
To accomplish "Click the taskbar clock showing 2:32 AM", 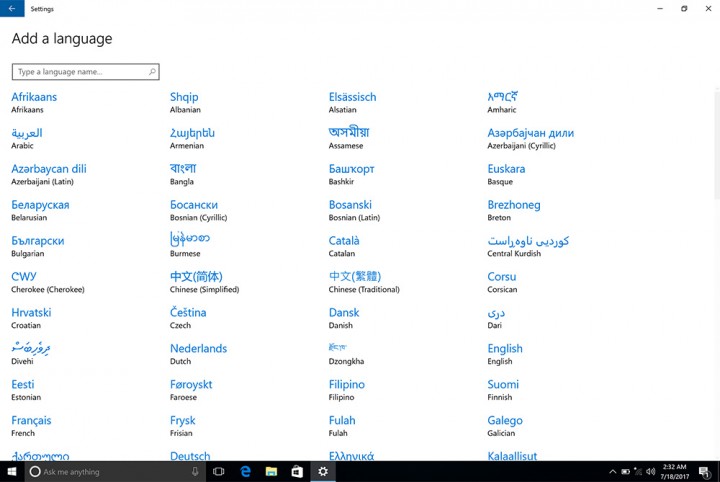I will pos(674,471).
